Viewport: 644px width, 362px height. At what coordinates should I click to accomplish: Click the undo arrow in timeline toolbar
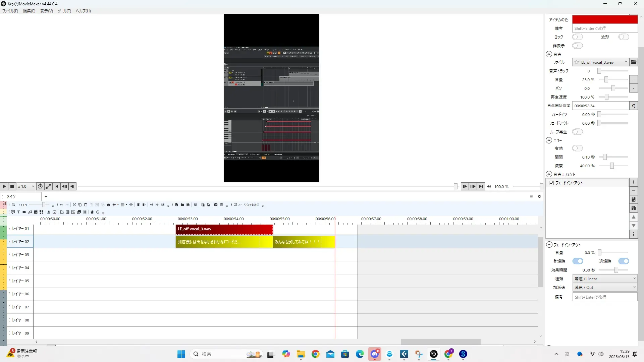coord(61,205)
